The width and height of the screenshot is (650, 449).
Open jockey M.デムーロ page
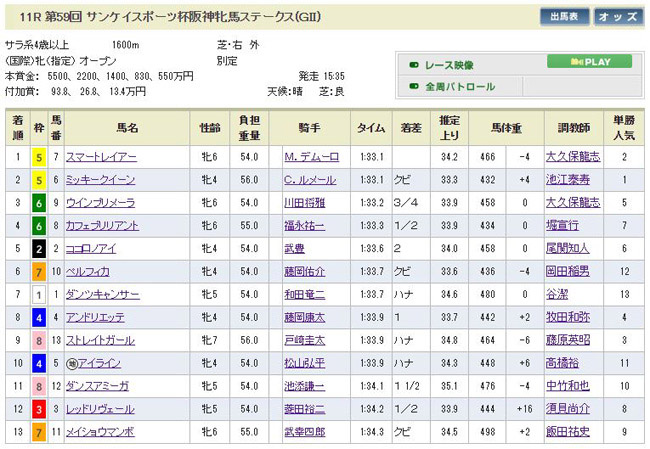click(x=312, y=157)
